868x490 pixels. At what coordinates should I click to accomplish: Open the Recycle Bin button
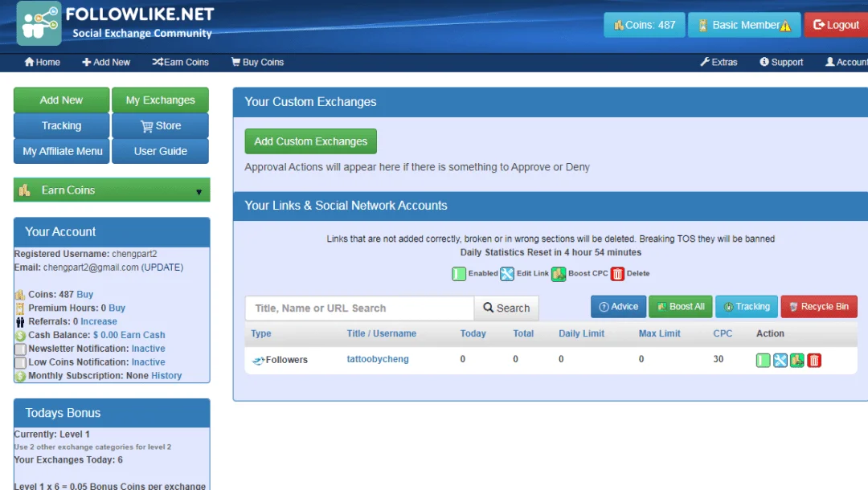point(819,306)
